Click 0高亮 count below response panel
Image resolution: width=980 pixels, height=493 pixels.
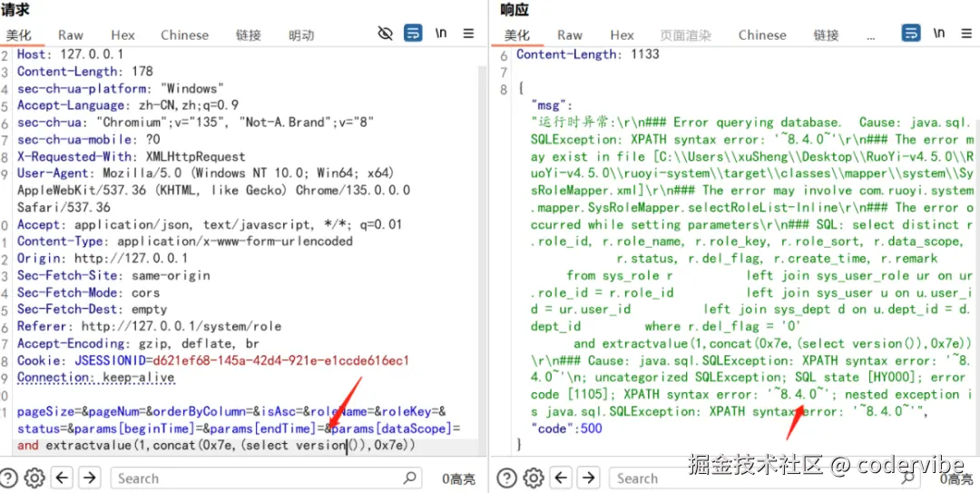tap(957, 479)
